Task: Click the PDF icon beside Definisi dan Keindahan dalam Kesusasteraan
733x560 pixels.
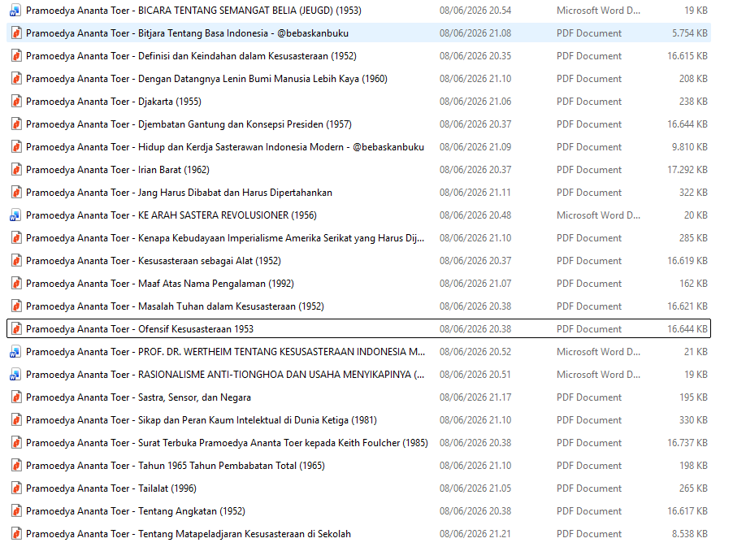Action: [x=16, y=56]
